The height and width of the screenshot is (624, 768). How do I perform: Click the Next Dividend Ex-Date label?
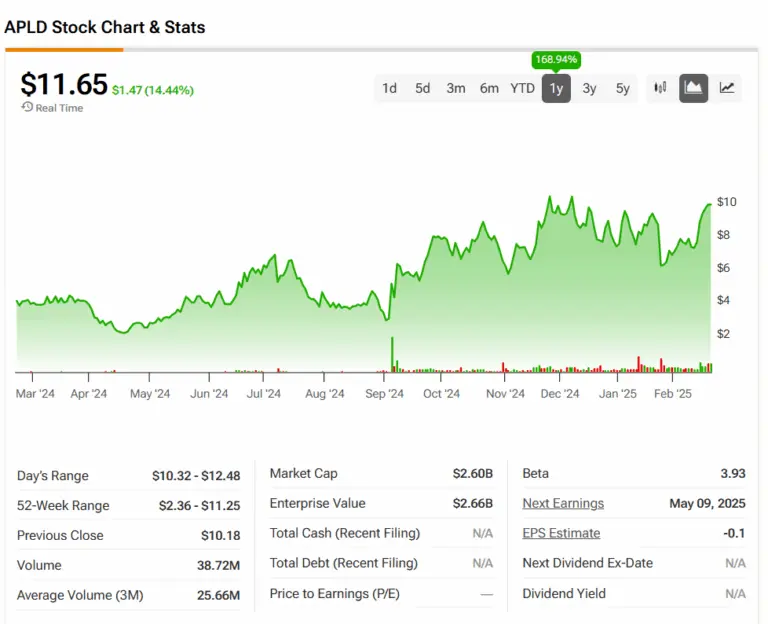pos(587,563)
